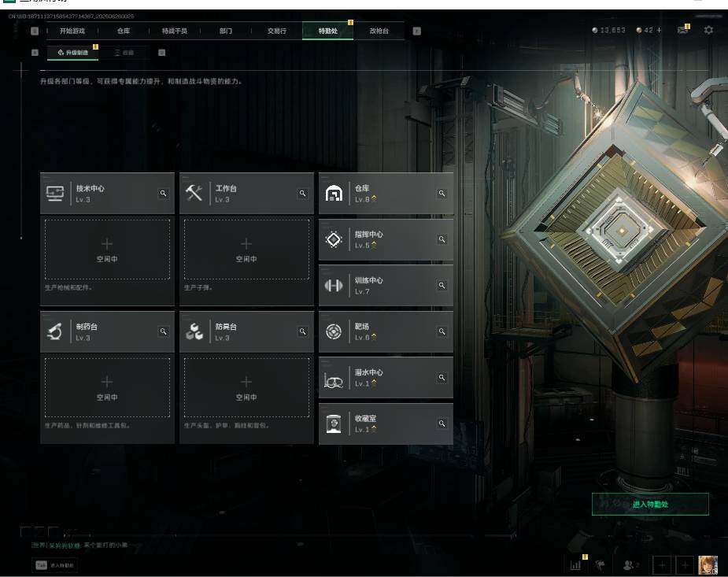728x577 pixels.
Task: Click the 防具台 空闲中 slot
Action: pyautogui.click(x=246, y=387)
